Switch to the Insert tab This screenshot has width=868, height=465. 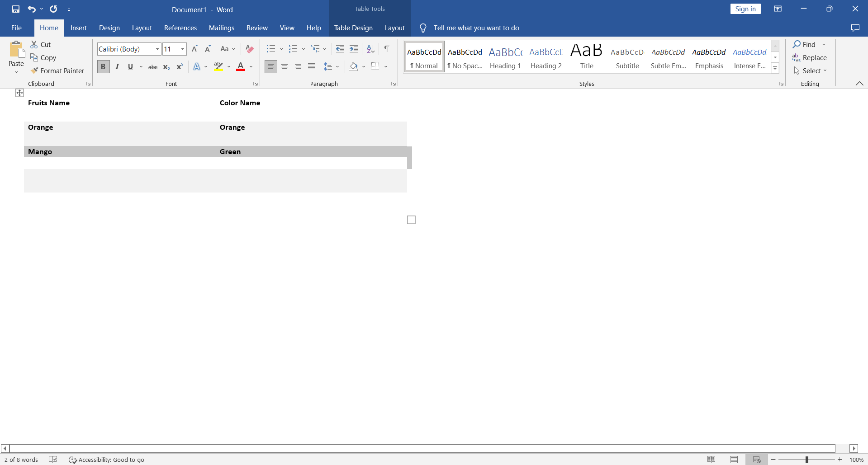[78, 28]
